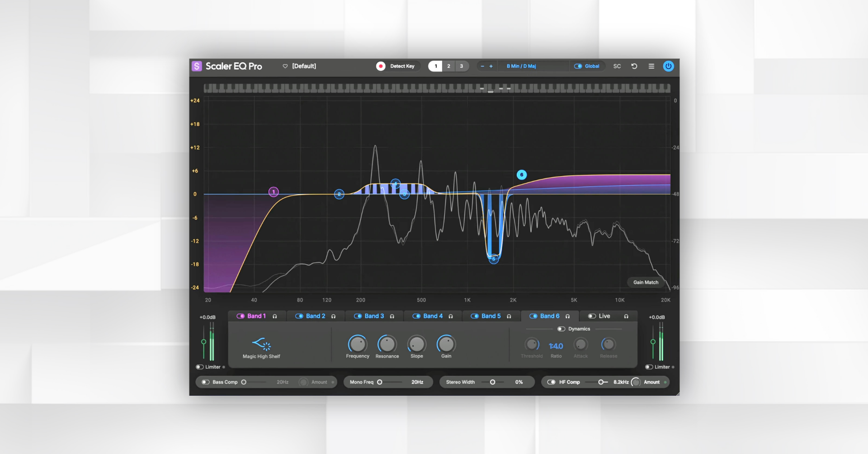
Task: Click the red Detect Key record icon
Action: coord(381,66)
